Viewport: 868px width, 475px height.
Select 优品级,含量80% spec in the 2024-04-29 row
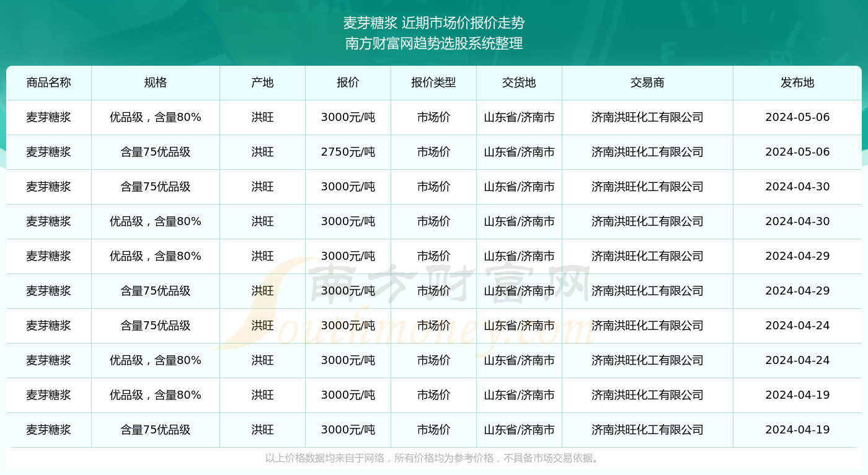[x=156, y=256]
